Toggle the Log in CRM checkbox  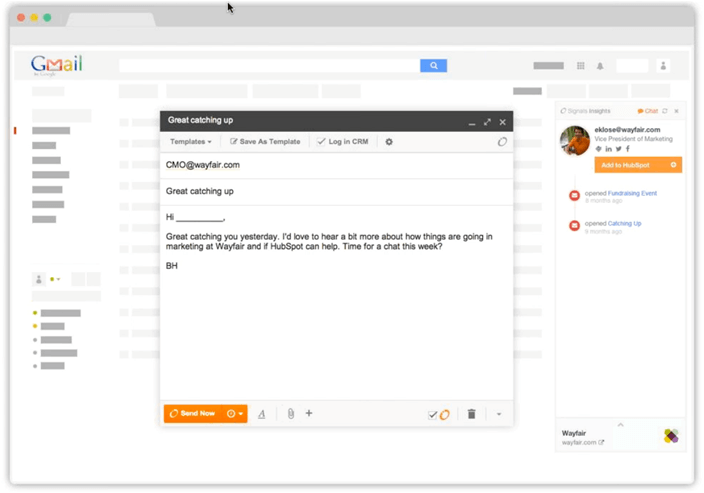pyautogui.click(x=321, y=142)
